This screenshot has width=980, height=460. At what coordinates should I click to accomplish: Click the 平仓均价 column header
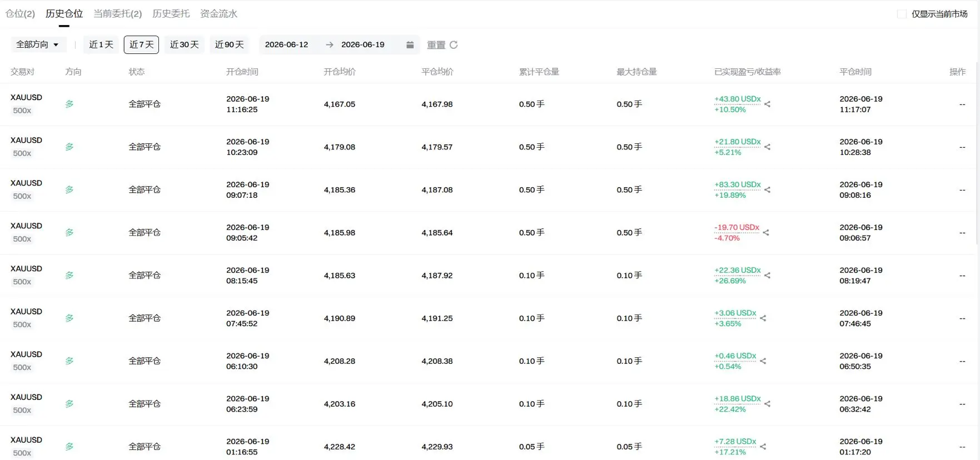(x=437, y=72)
